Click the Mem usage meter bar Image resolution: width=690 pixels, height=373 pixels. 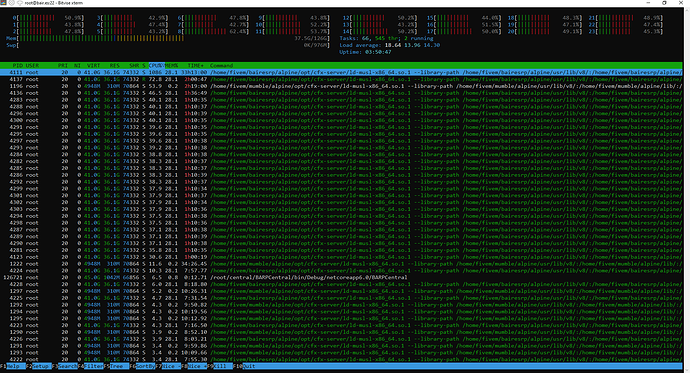[168, 38]
